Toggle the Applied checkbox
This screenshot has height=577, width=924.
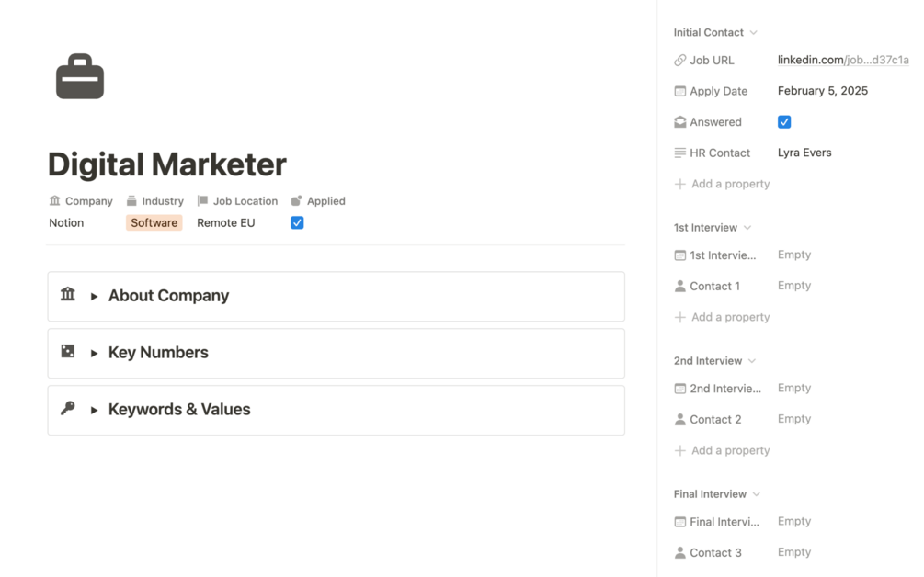297,222
